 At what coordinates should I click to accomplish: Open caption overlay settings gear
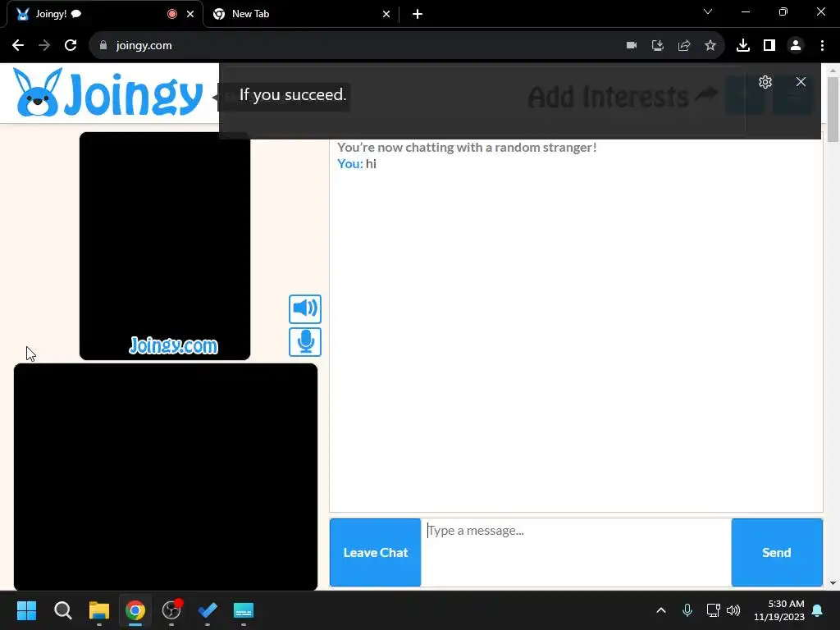tap(765, 82)
